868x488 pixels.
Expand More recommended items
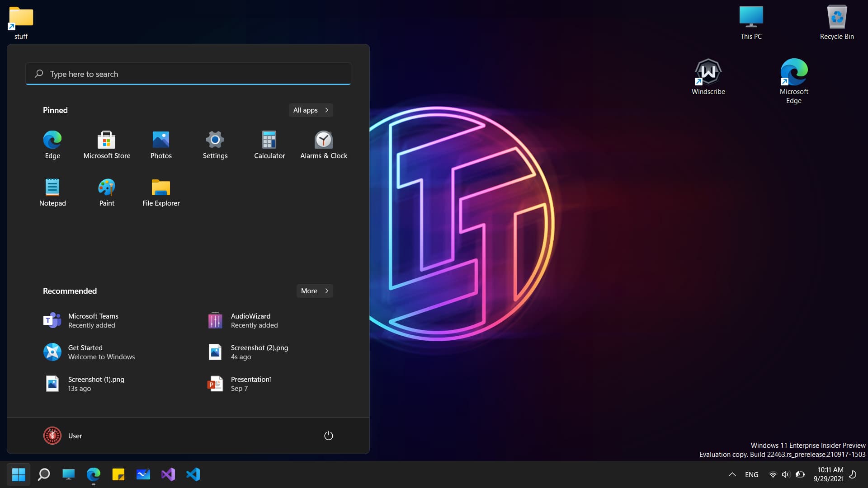pyautogui.click(x=315, y=291)
